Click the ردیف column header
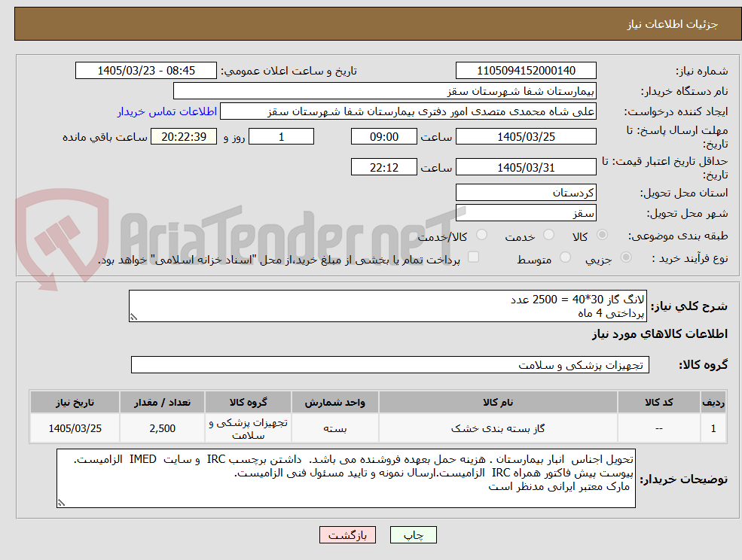 (x=713, y=403)
